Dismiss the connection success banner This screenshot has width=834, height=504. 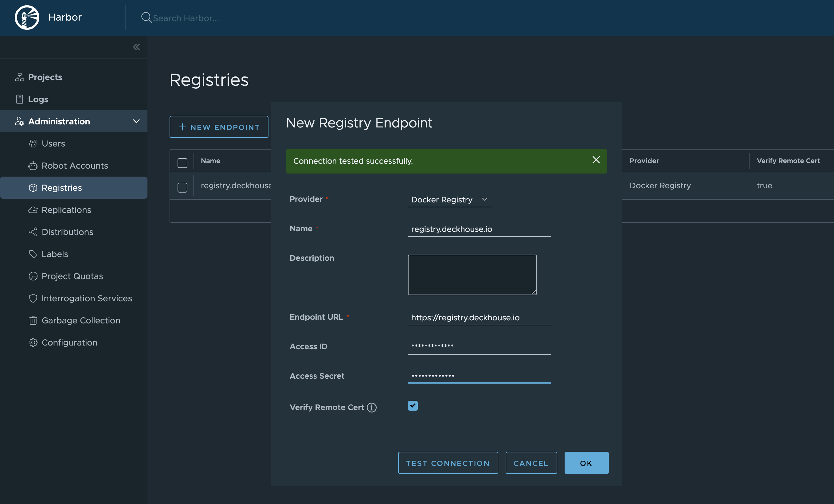(596, 160)
